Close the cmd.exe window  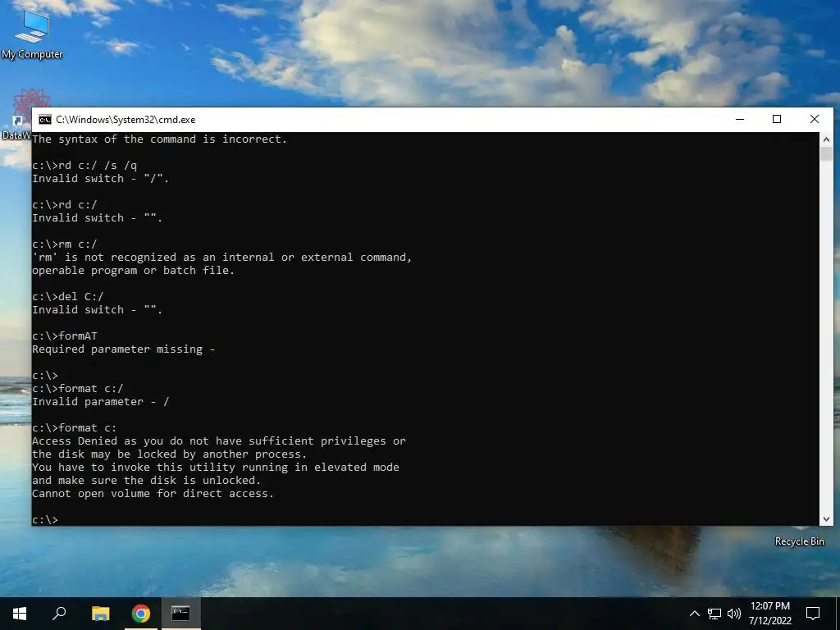click(x=815, y=120)
